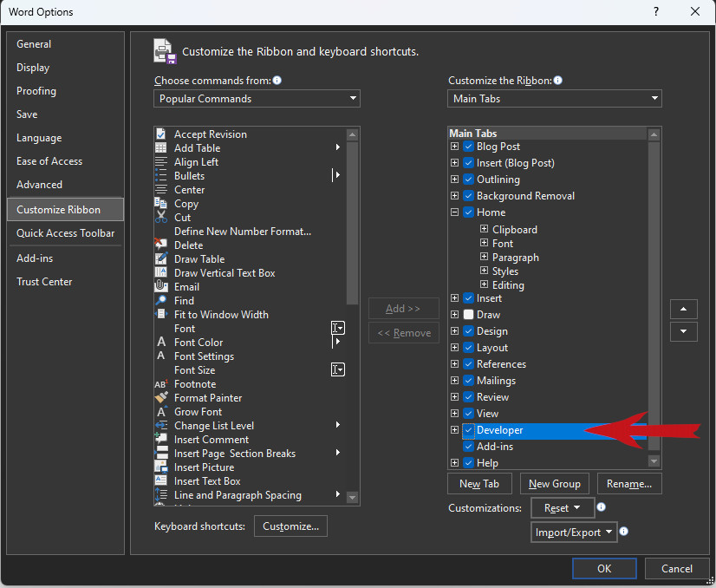Select the Line and Paragraph Spacing icon
The width and height of the screenshot is (716, 588).
pyautogui.click(x=160, y=494)
